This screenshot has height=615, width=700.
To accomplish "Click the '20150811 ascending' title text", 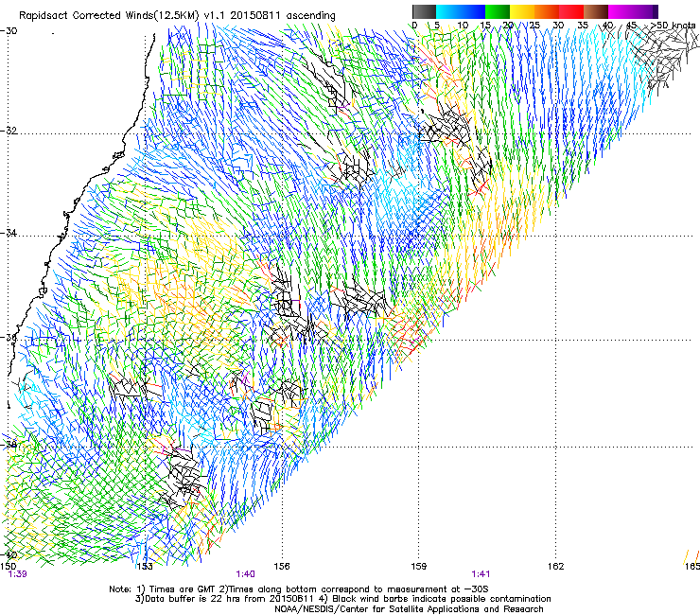I will 283,15.
